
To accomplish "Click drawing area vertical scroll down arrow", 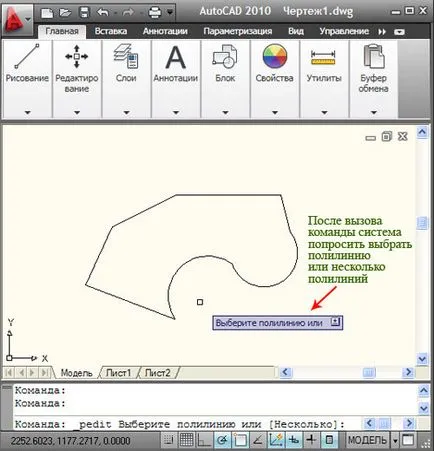I will tap(422, 359).
